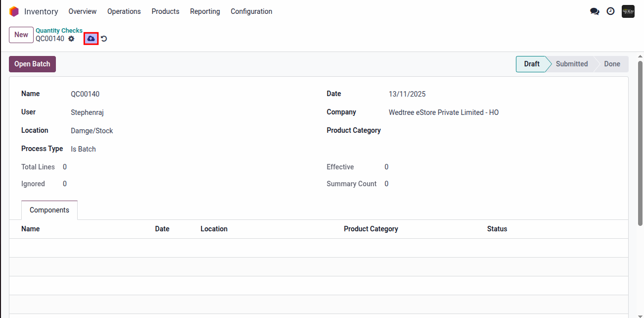Go to Quantity Checks breadcrumb link

click(x=59, y=31)
